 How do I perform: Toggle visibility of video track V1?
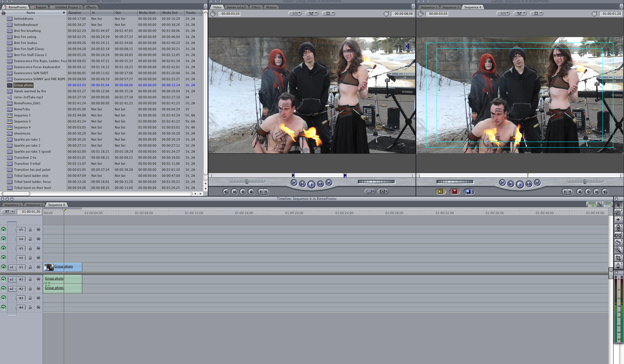click(3, 267)
